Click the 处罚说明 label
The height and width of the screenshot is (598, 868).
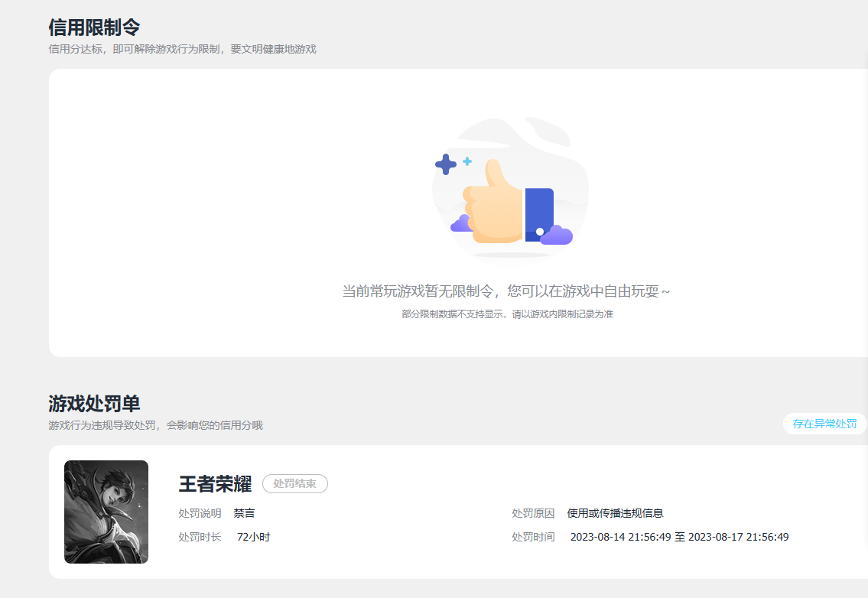(200, 513)
